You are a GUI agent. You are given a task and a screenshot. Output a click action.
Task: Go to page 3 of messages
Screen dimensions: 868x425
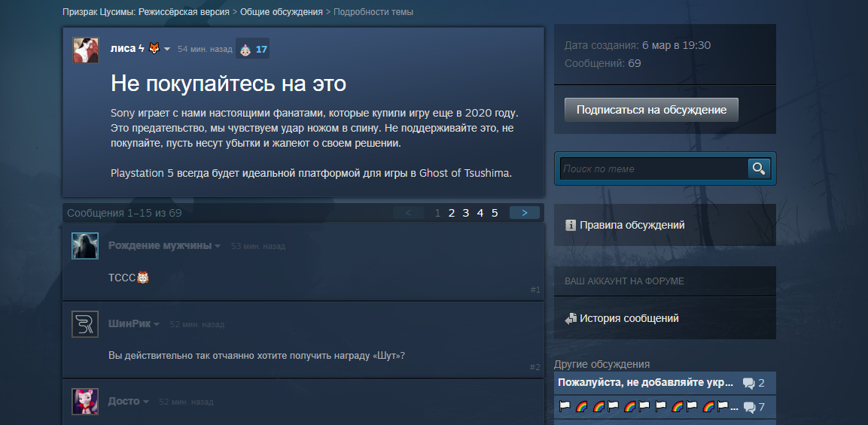(465, 213)
